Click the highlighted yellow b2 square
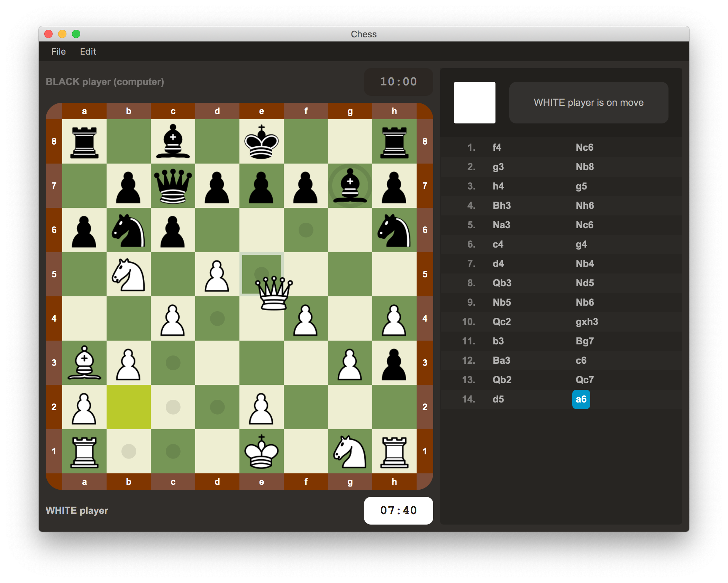 (x=128, y=407)
